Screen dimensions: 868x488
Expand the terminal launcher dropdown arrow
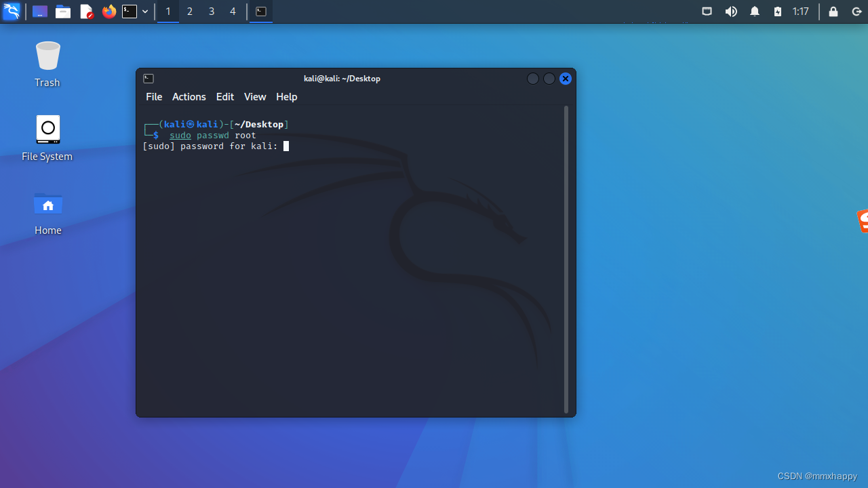tap(145, 12)
